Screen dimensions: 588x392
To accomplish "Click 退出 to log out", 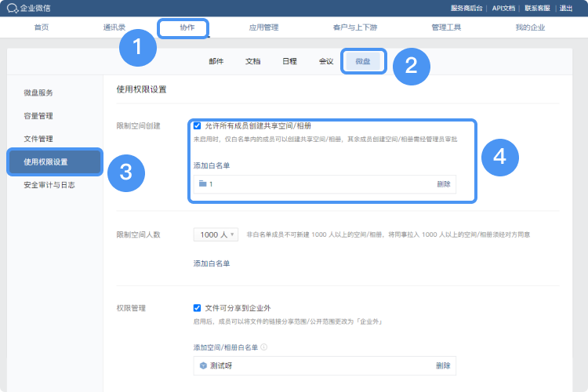I will pos(566,8).
